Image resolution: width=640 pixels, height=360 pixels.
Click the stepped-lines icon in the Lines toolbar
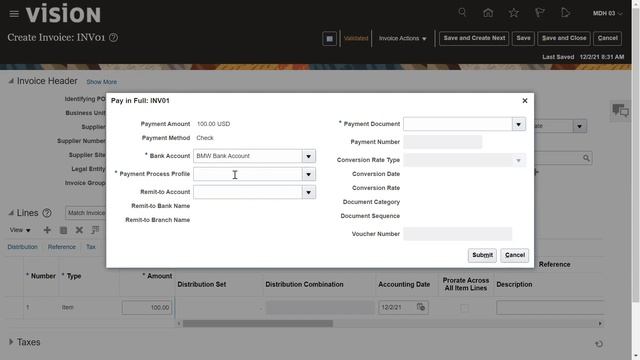coord(95,230)
